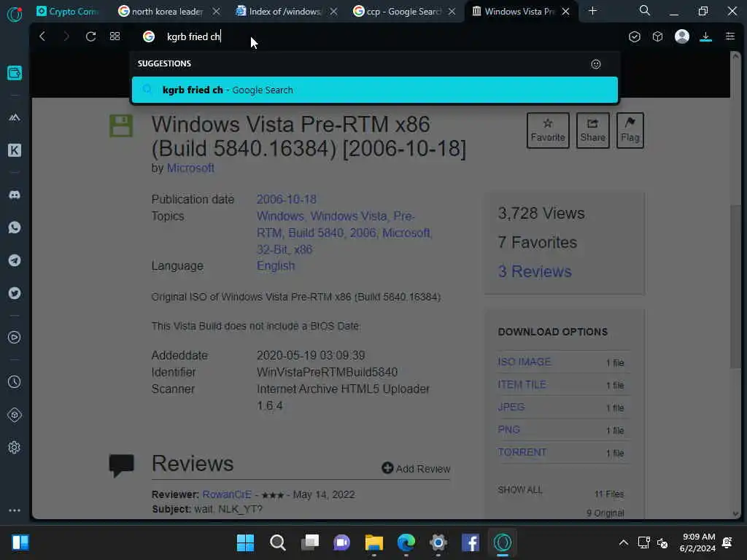747x560 pixels.
Task: Open Facebook from taskbar
Action: pos(471,542)
